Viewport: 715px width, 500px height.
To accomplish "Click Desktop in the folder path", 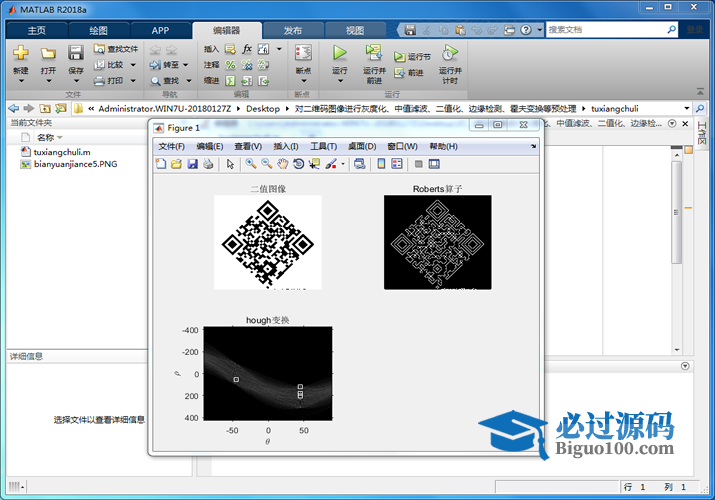I will coord(263,108).
